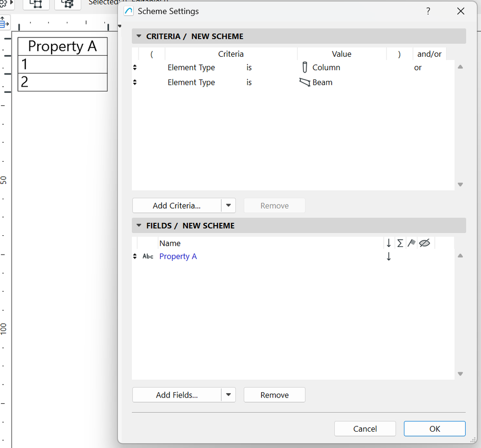The height and width of the screenshot is (448, 481).
Task: Select the second Element Type criterion
Action: (191, 82)
